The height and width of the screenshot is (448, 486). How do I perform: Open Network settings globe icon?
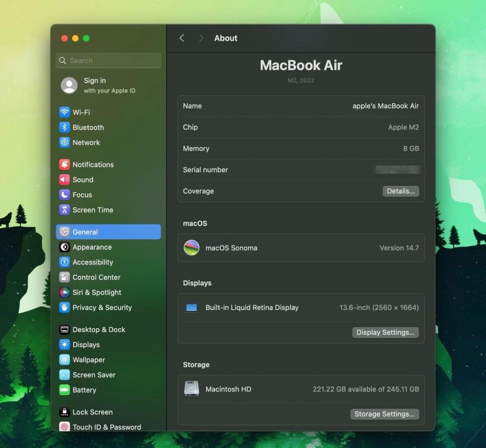pyautogui.click(x=64, y=143)
